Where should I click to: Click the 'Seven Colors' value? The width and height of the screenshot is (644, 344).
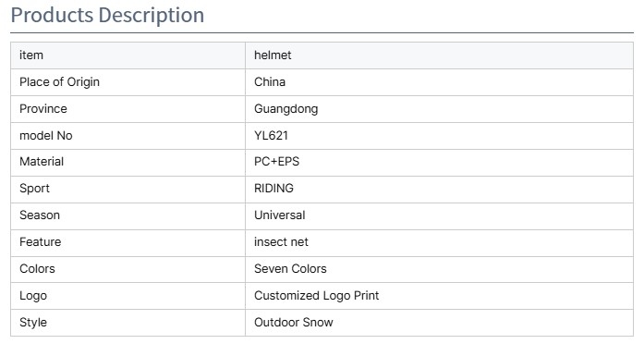click(x=290, y=268)
